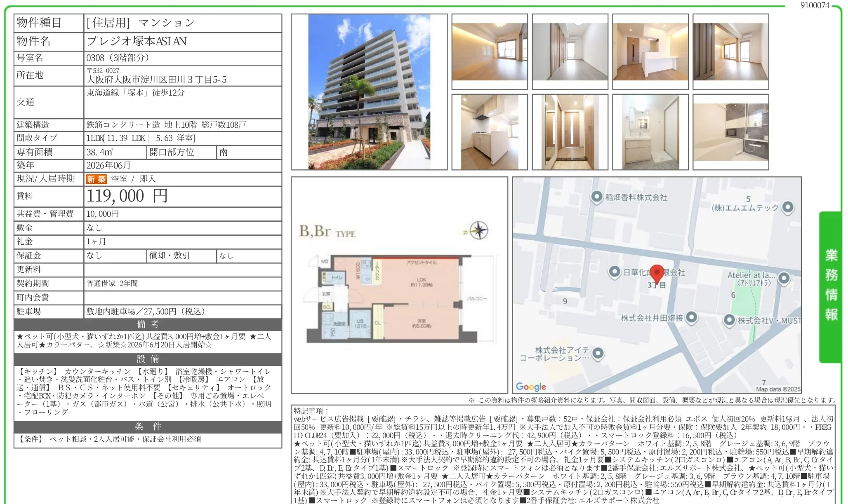
Task: Click the contract term 普通借家 2年間
Action: [112, 284]
